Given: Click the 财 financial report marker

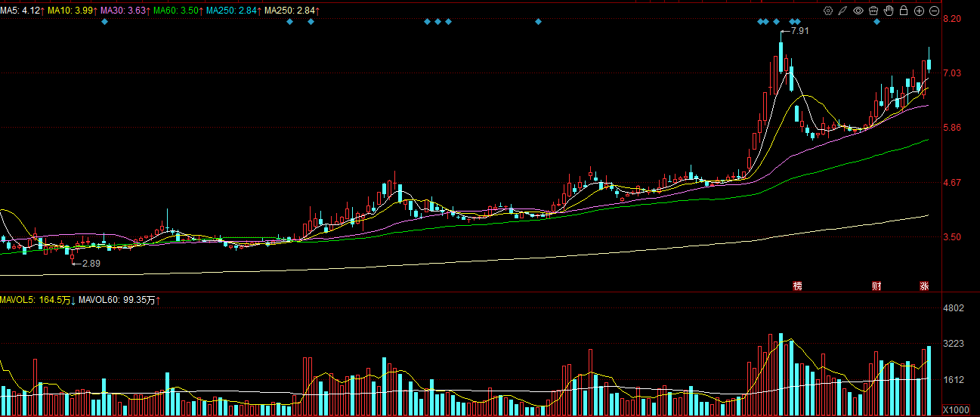Looking at the screenshot, I should pyautogui.click(x=876, y=286).
